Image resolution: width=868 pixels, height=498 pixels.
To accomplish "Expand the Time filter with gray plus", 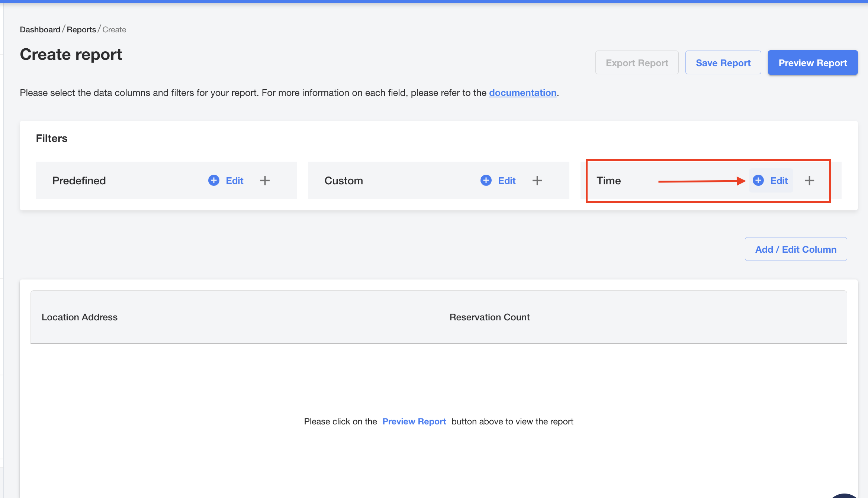I will click(809, 181).
